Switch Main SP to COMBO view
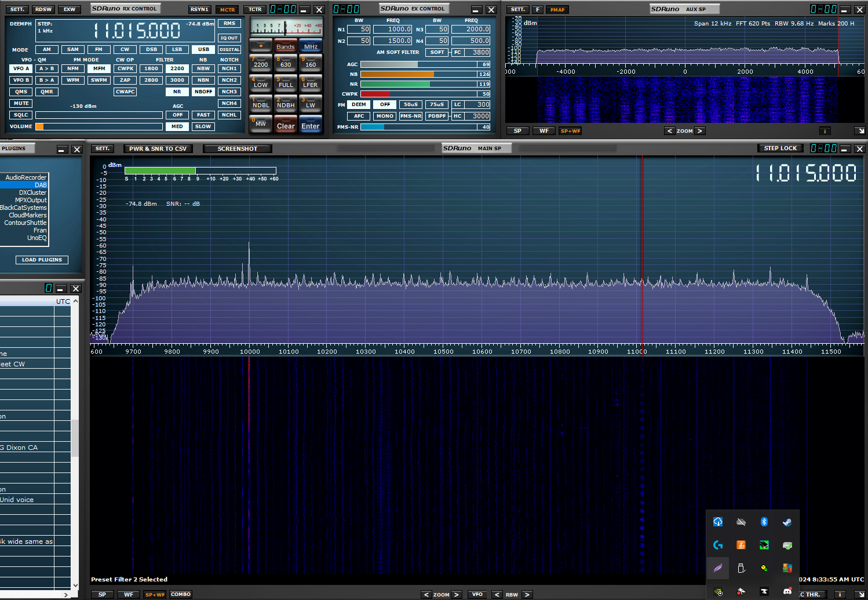This screenshot has width=868, height=600. point(181,595)
